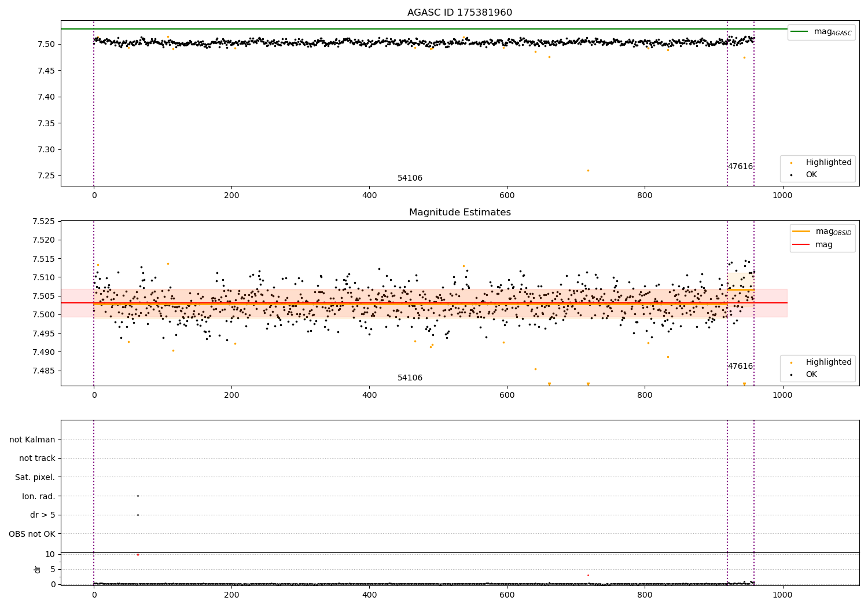The width and height of the screenshot is (868, 608).
Task: Click the AGASC ID 175381960 title
Action: tap(459, 13)
